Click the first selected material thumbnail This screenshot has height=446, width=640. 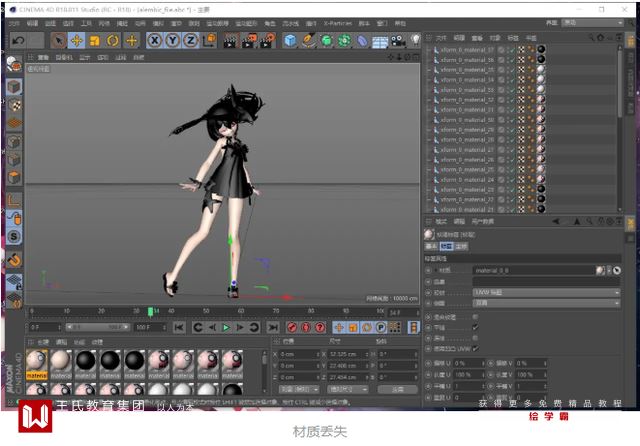[x=37, y=364]
